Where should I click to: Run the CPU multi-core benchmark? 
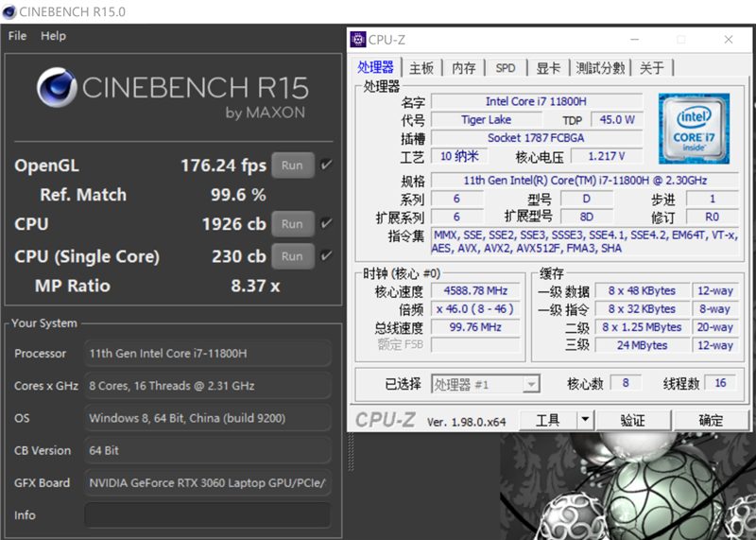293,224
